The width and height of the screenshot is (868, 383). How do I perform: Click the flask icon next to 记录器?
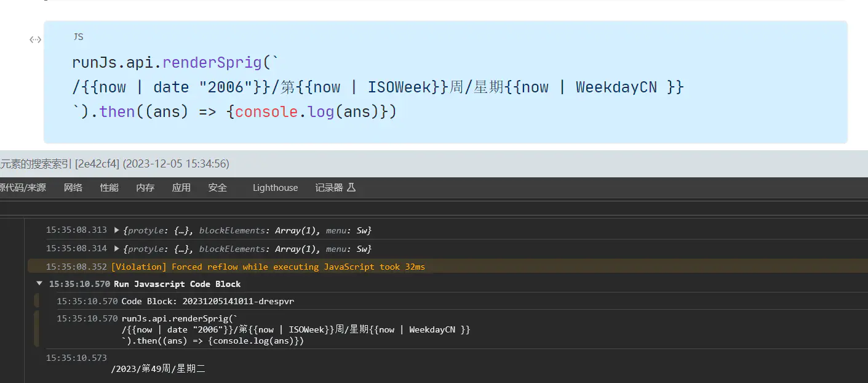tap(351, 187)
